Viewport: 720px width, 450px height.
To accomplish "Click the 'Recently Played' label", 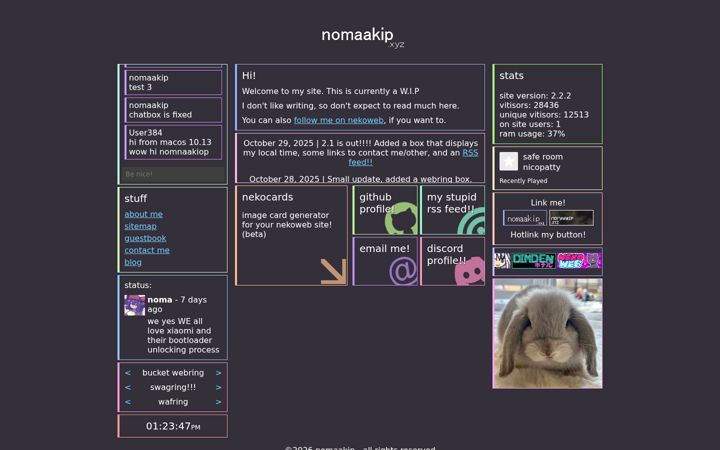I will (523, 181).
